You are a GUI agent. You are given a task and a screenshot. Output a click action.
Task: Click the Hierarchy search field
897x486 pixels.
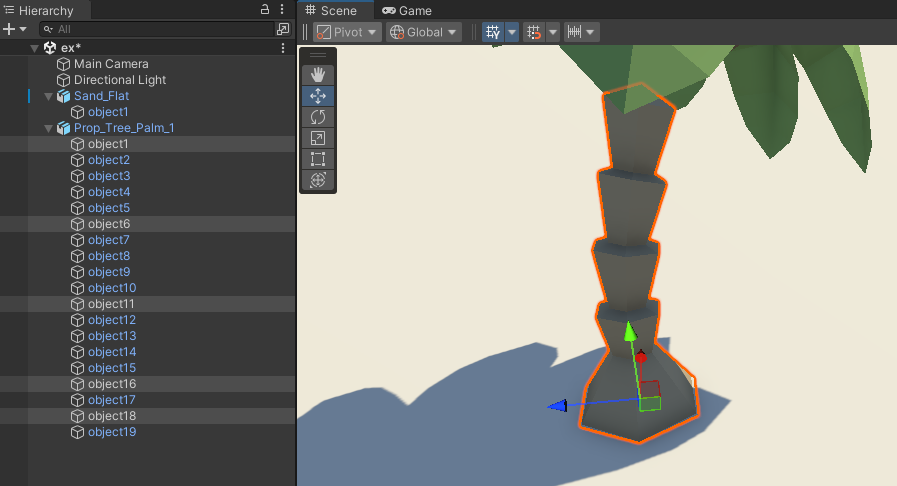pyautogui.click(x=150, y=30)
